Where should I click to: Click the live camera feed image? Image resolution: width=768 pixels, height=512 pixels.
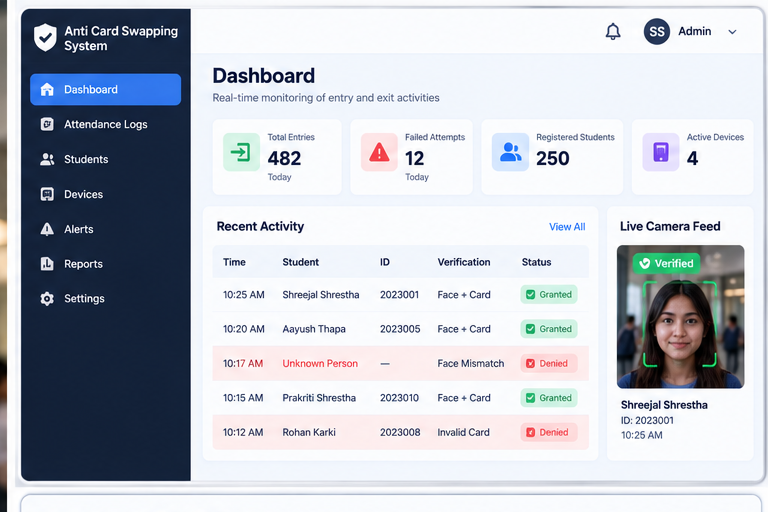[680, 317]
